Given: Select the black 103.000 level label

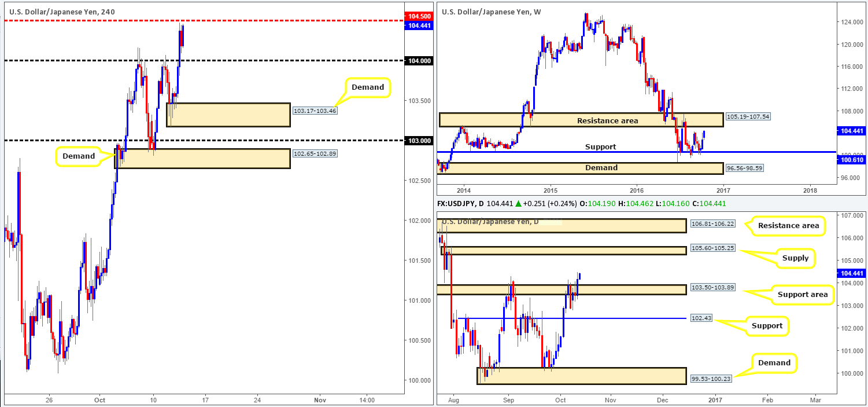Looking at the screenshot, I should tap(419, 141).
